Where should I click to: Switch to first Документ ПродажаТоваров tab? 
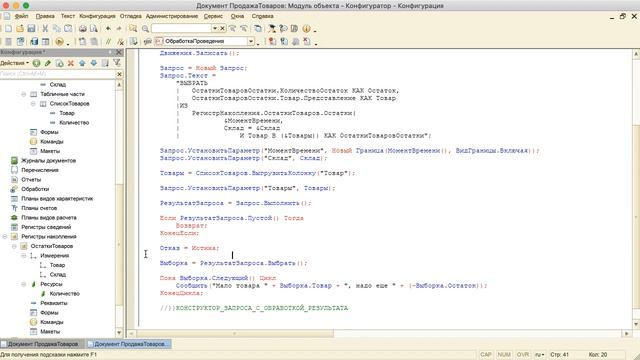click(x=42, y=344)
